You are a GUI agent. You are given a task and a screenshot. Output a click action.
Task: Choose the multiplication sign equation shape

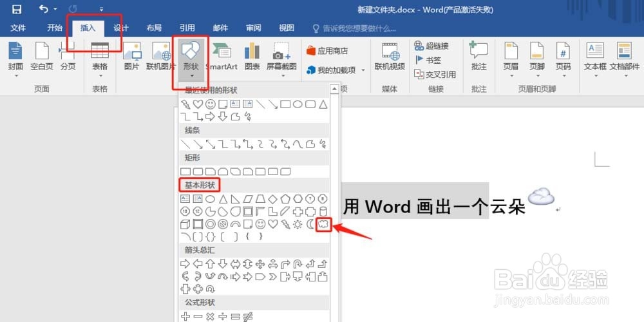[x=211, y=316]
